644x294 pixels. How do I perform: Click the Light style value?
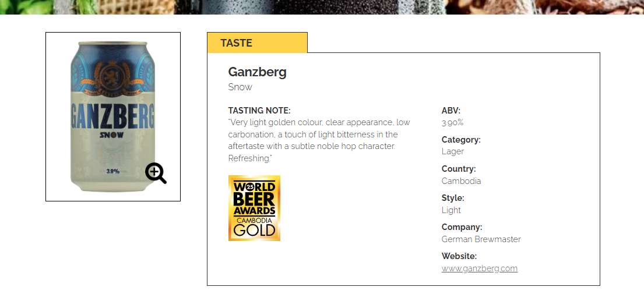coord(451,210)
